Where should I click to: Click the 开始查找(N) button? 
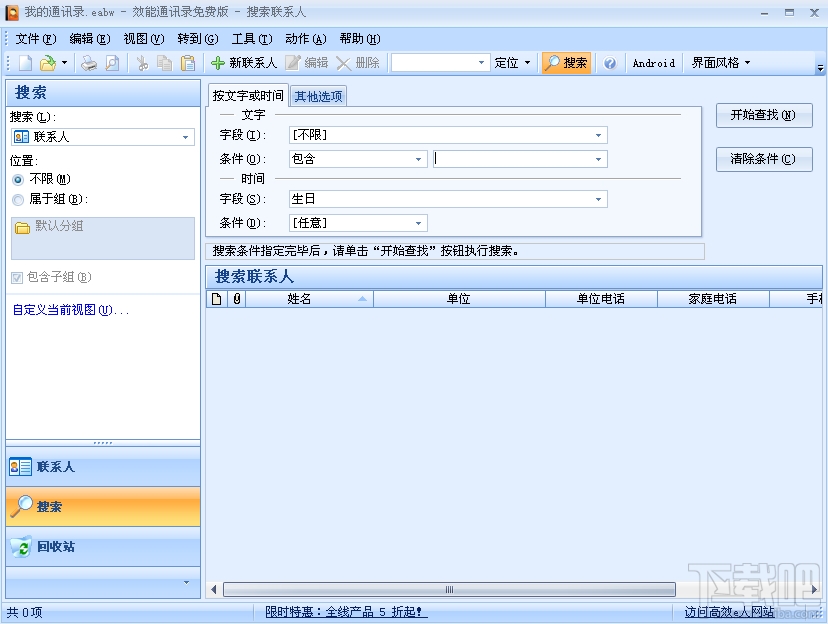click(x=764, y=115)
